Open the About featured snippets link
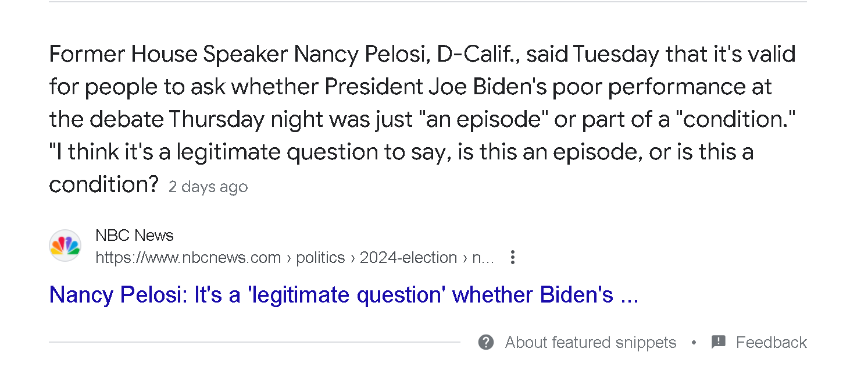The image size is (868, 377). click(590, 342)
